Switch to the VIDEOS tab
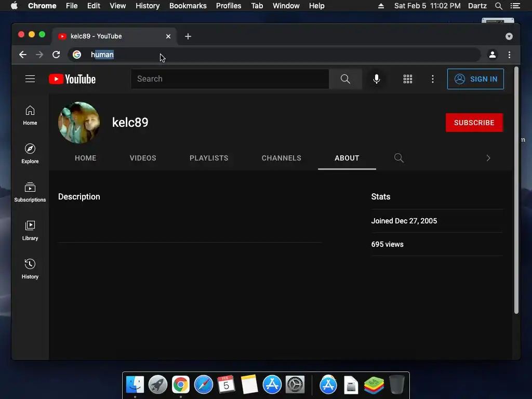The image size is (532, 399). pyautogui.click(x=143, y=158)
